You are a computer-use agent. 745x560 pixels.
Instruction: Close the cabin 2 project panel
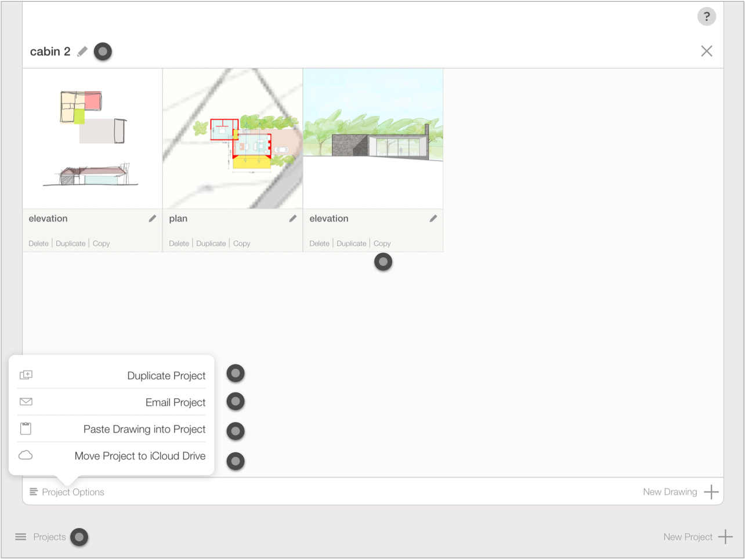(x=706, y=51)
